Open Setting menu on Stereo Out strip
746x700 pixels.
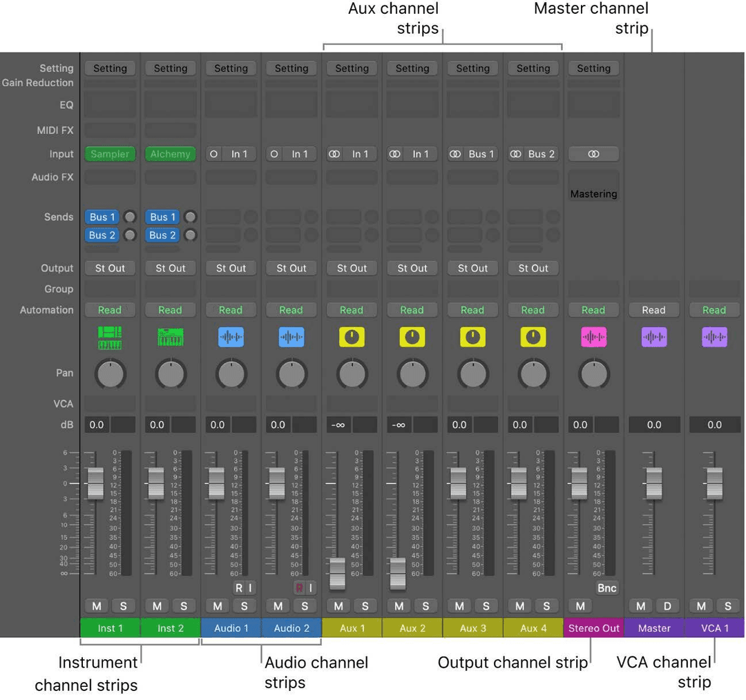pyautogui.click(x=593, y=68)
